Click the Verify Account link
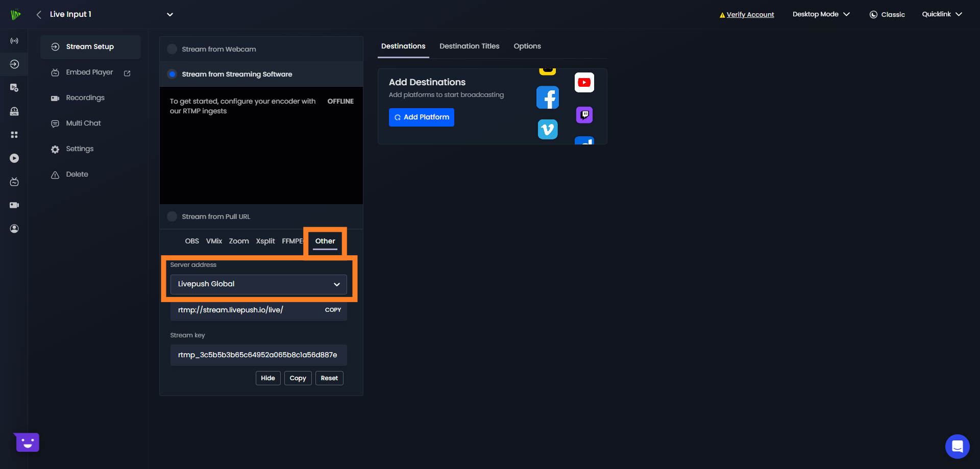The width and height of the screenshot is (980, 469). tap(750, 15)
